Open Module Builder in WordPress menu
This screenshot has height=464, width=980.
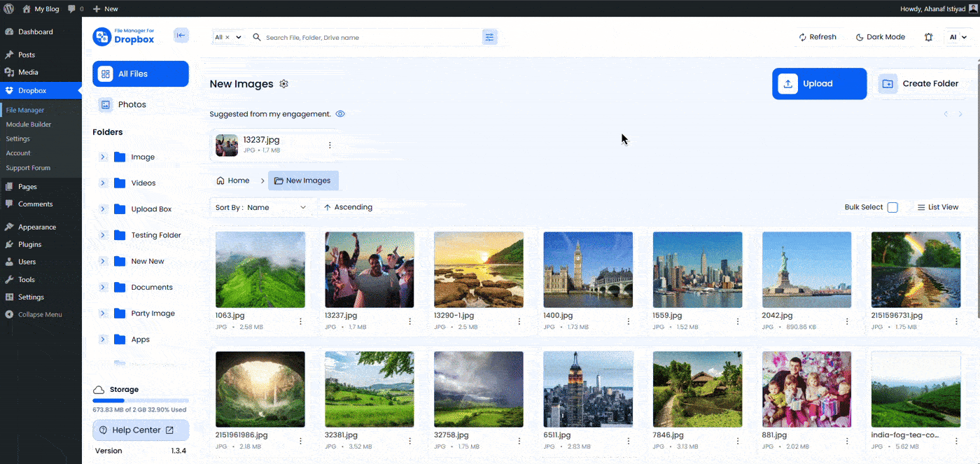[29, 125]
